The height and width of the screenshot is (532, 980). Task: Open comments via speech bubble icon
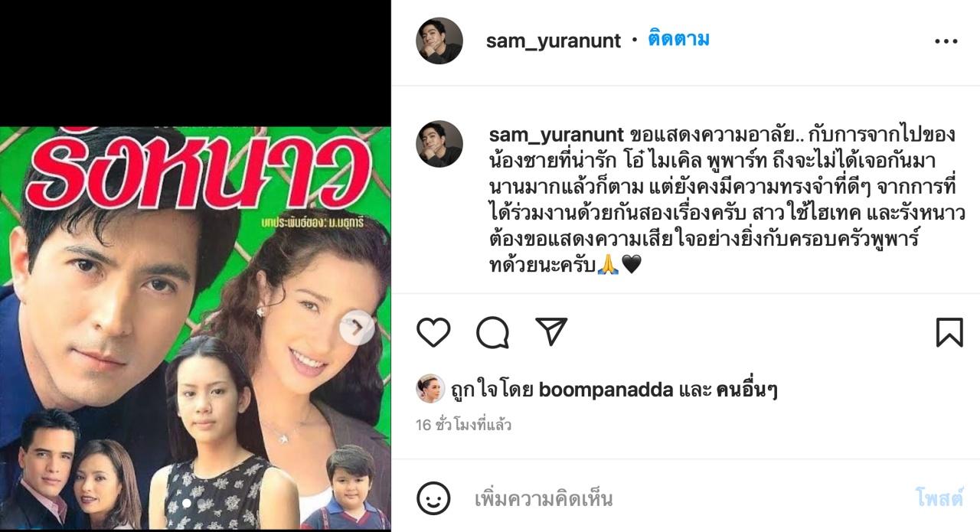tap(492, 332)
